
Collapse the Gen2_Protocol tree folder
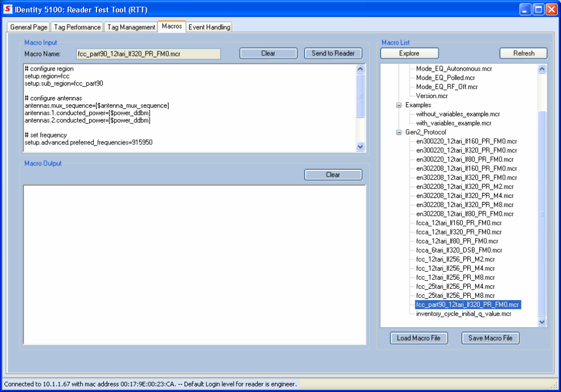click(x=399, y=133)
